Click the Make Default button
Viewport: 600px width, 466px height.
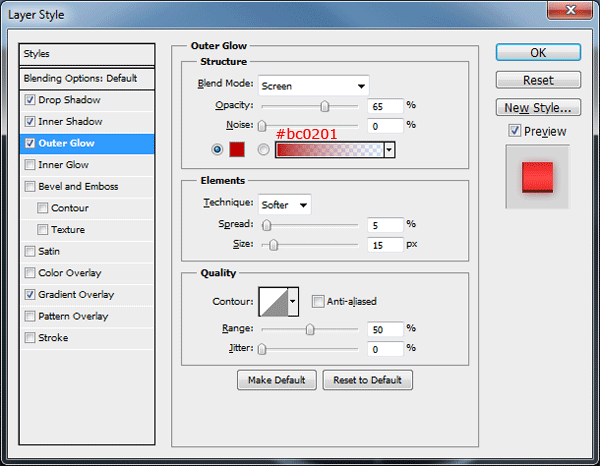coord(277,380)
